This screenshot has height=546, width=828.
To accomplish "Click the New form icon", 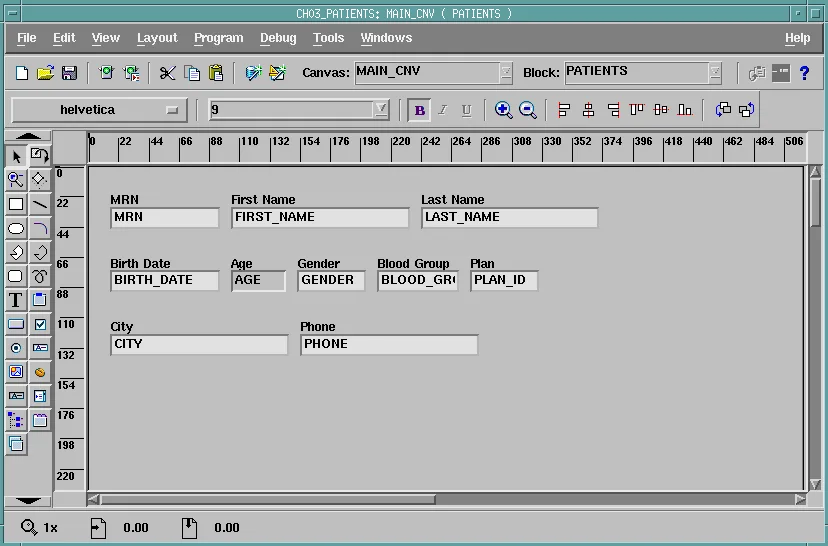I will [22, 73].
